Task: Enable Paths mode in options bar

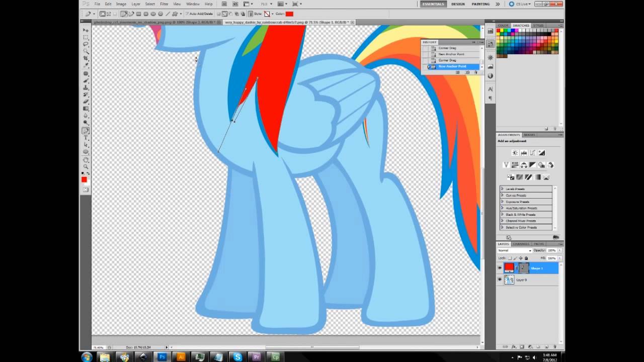Action: click(x=109, y=14)
